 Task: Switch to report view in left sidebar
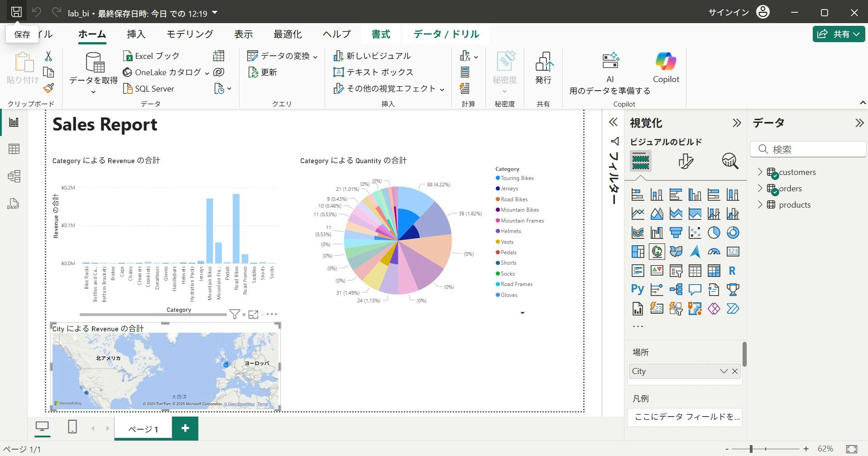14,122
